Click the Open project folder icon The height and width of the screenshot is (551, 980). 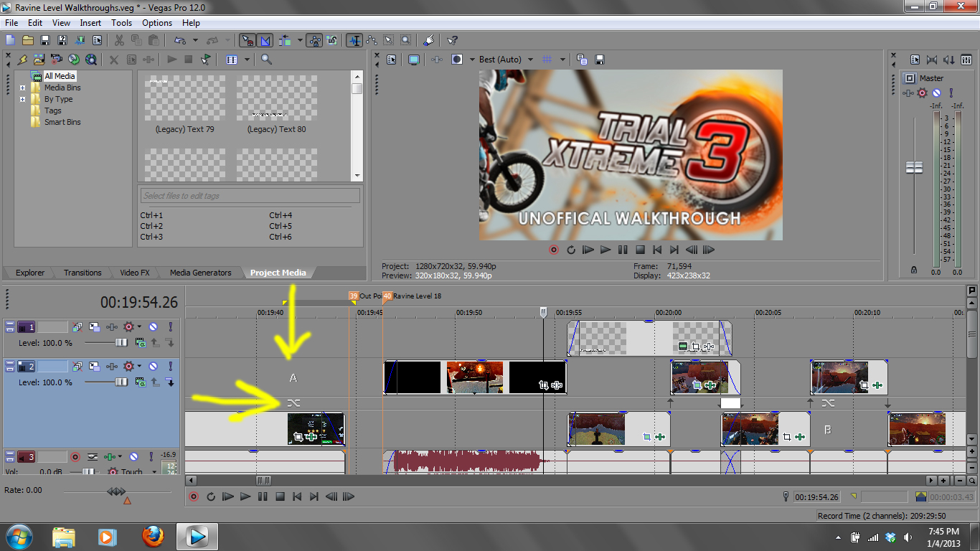click(x=27, y=40)
